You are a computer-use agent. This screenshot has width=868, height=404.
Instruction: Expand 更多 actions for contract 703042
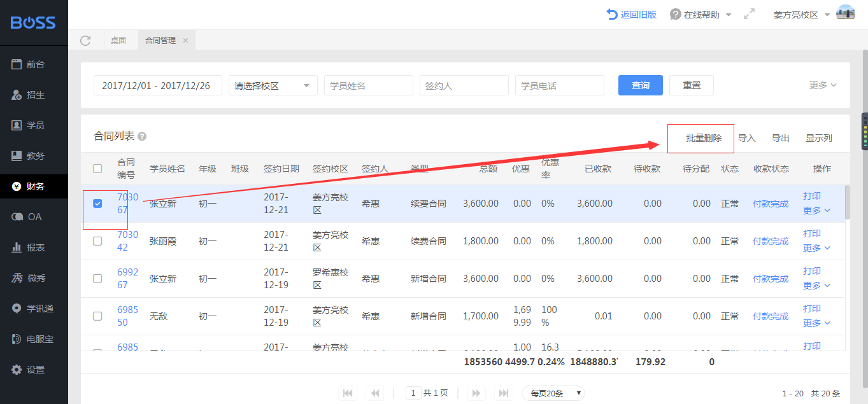816,248
